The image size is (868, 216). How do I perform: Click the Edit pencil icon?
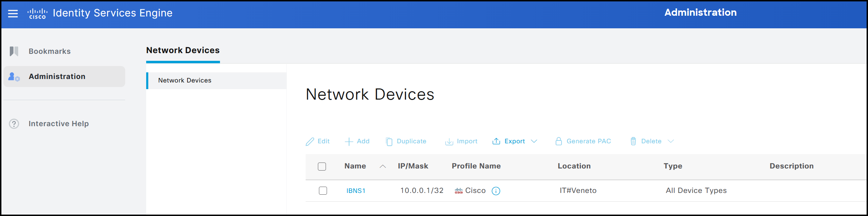pos(310,142)
